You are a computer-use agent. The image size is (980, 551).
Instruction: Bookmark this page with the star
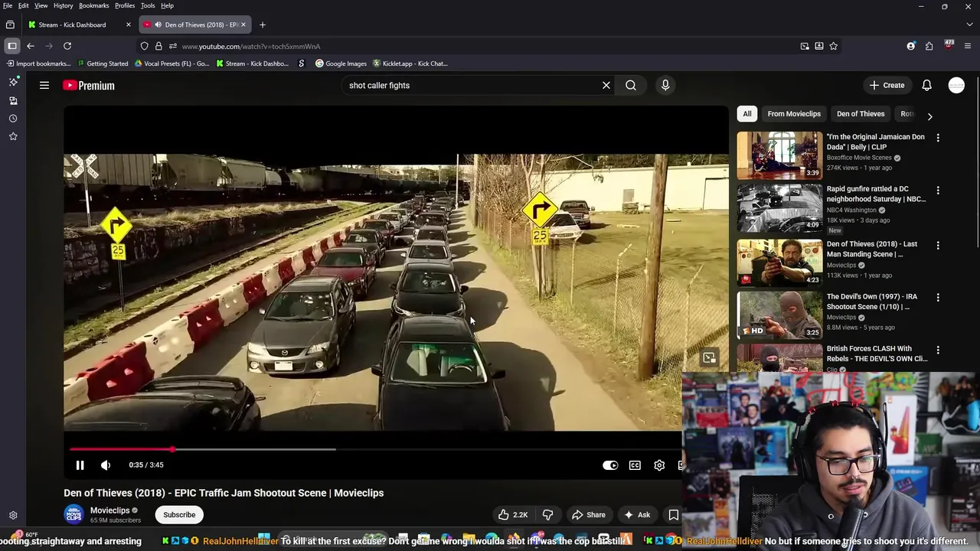[833, 46]
